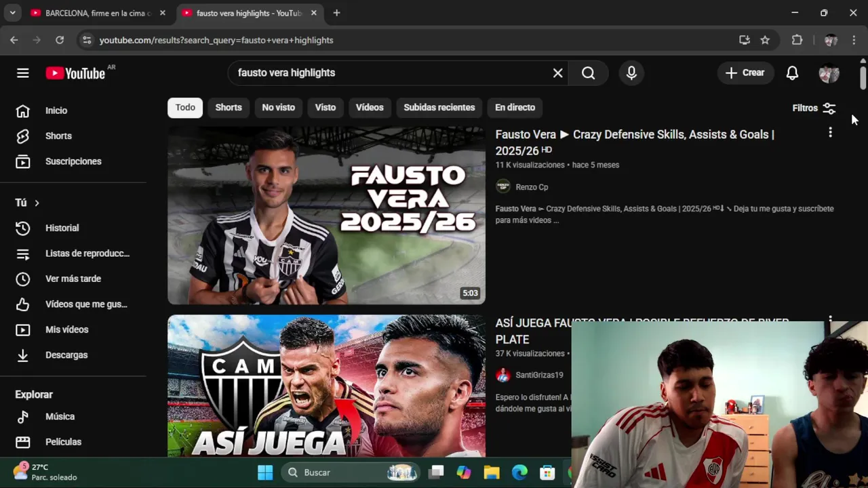
Task: Open the YouTube hamburger guide menu
Action: [x=23, y=73]
